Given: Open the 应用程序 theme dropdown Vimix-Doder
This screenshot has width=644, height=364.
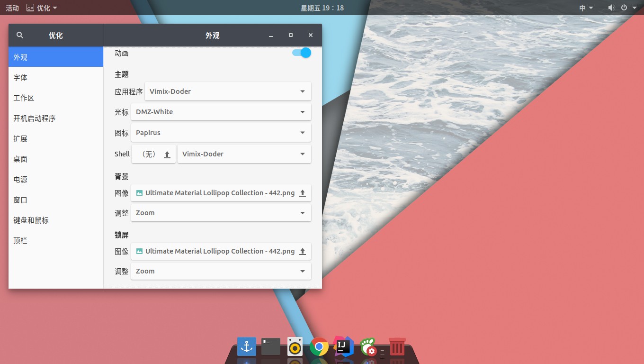Looking at the screenshot, I should tap(228, 91).
